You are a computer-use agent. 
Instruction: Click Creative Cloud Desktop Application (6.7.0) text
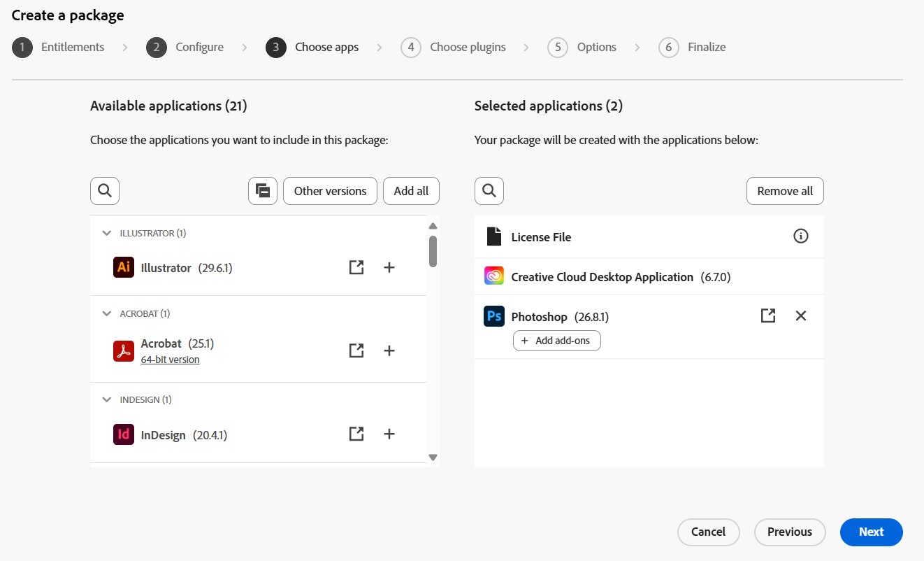pos(621,277)
